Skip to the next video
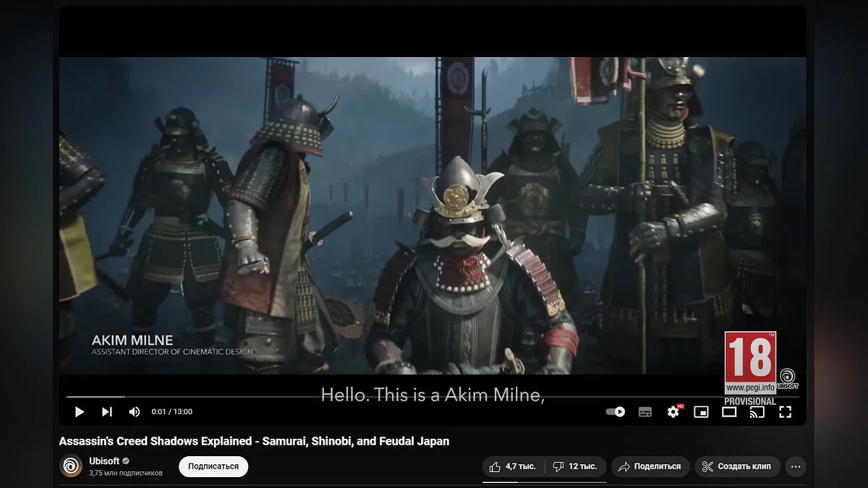The height and width of the screenshot is (488, 868). [x=107, y=411]
